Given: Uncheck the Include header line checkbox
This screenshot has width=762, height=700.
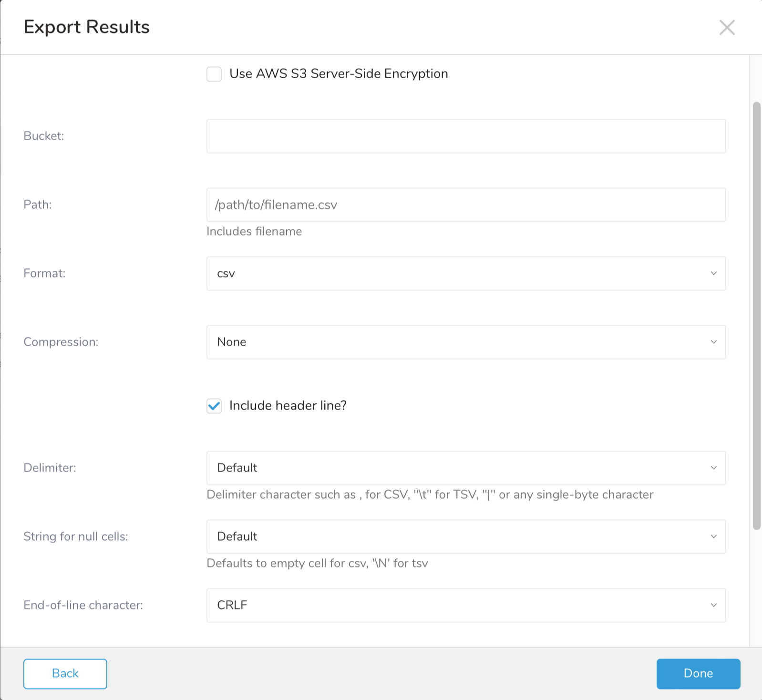Looking at the screenshot, I should coord(214,406).
